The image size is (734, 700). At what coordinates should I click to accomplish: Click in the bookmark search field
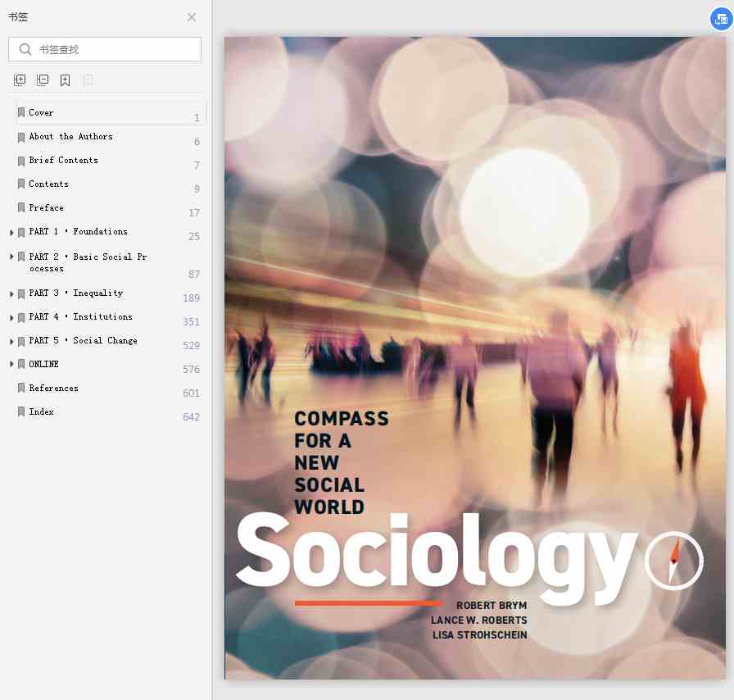coord(105,49)
